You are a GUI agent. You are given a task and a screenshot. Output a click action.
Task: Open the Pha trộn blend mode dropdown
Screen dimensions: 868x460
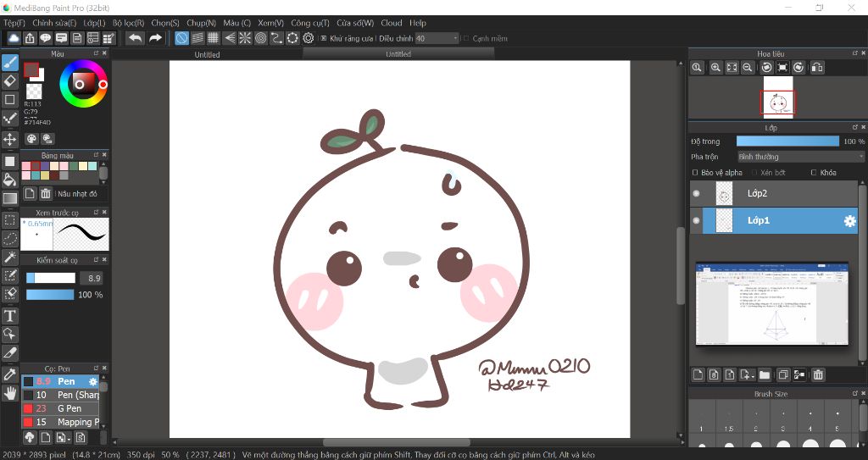[x=800, y=157]
